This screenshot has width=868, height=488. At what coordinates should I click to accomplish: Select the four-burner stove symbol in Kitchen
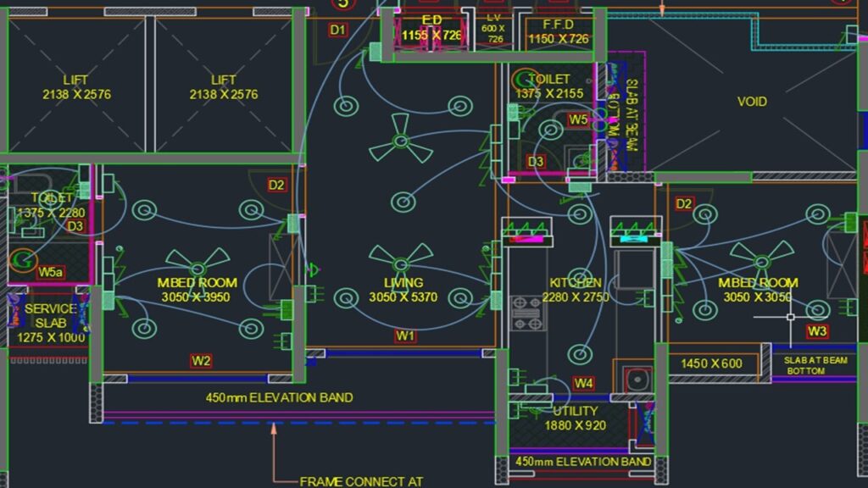pos(527,313)
